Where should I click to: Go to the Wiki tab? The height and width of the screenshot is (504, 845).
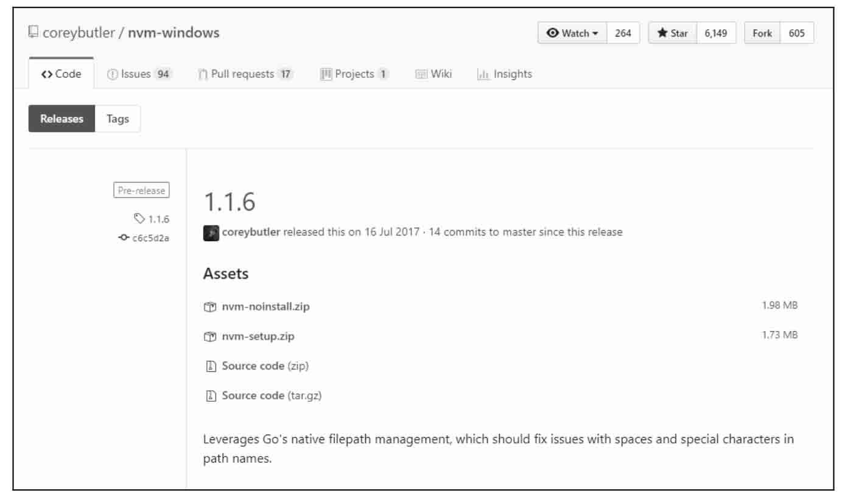(433, 74)
